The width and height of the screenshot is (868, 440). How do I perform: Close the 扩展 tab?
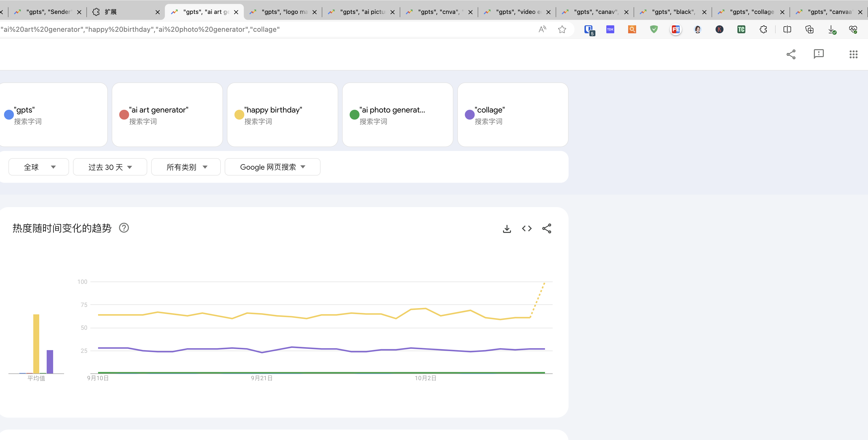pos(158,12)
